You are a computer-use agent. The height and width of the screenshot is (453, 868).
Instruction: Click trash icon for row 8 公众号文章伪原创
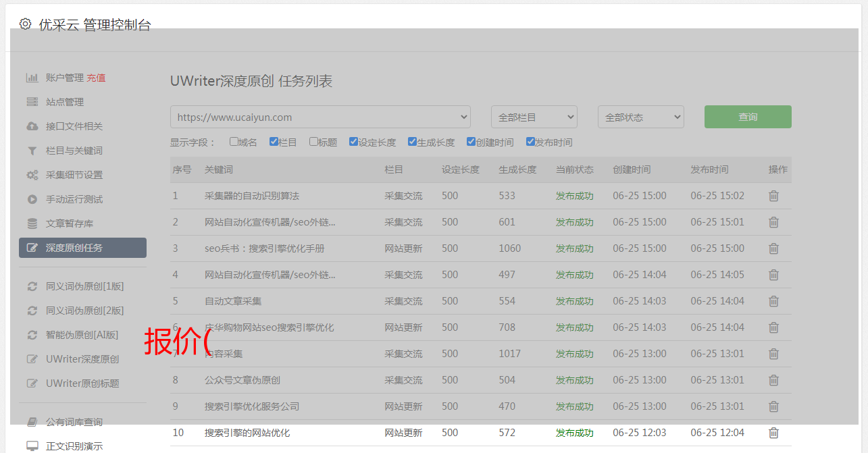click(773, 380)
